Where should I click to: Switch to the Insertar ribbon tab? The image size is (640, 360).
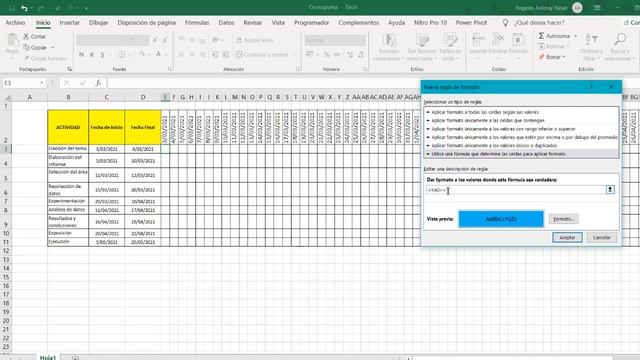69,23
